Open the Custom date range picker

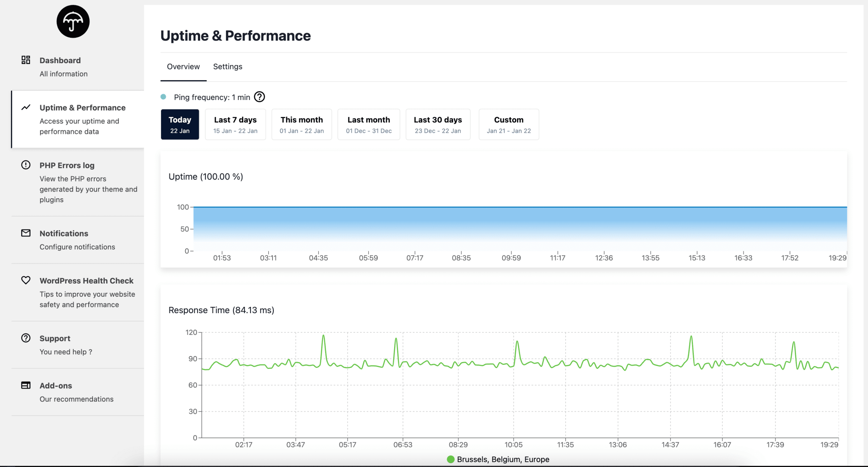point(509,125)
